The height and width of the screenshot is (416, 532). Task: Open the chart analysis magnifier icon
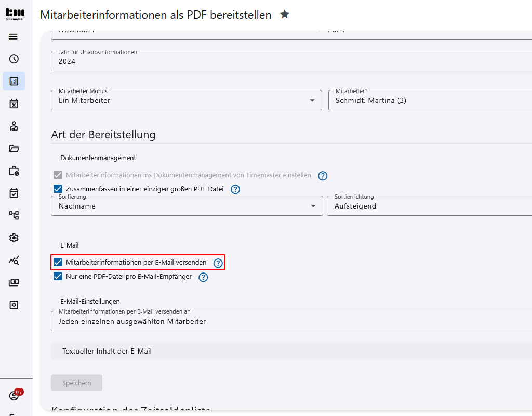point(14,261)
